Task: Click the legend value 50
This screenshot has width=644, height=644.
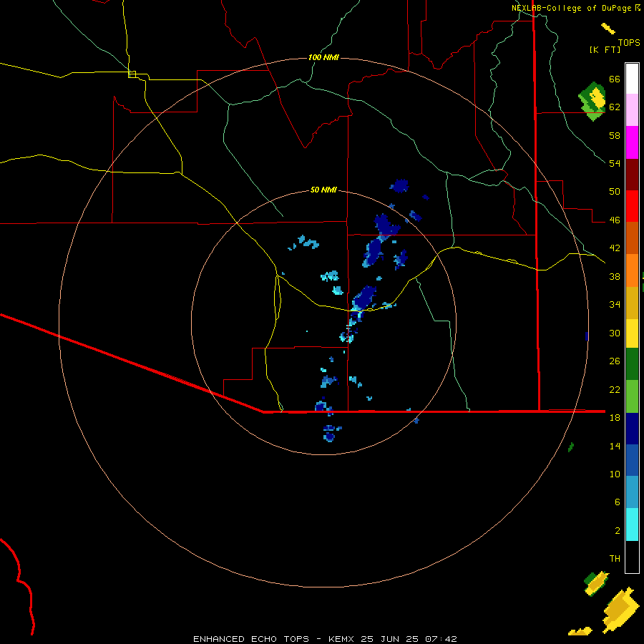Action: pyautogui.click(x=615, y=192)
